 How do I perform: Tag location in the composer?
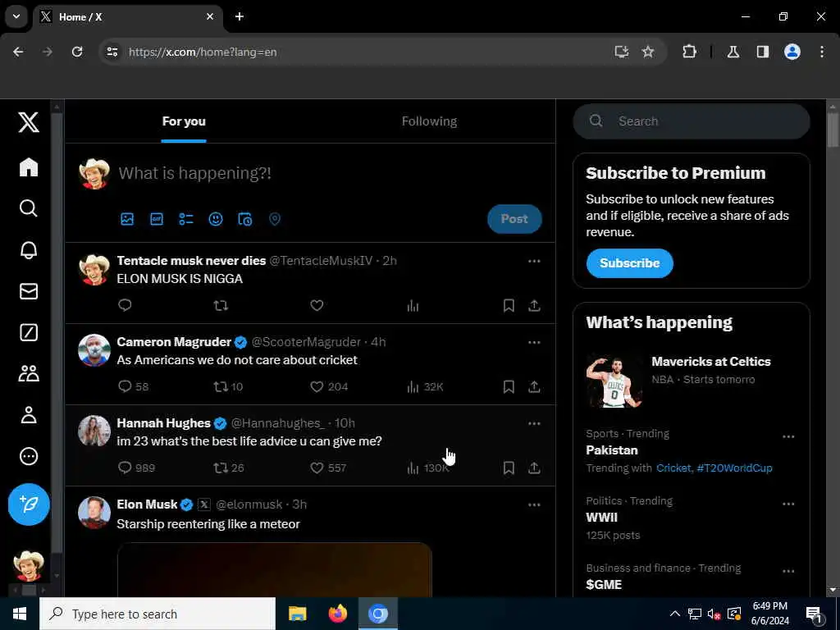(x=274, y=218)
